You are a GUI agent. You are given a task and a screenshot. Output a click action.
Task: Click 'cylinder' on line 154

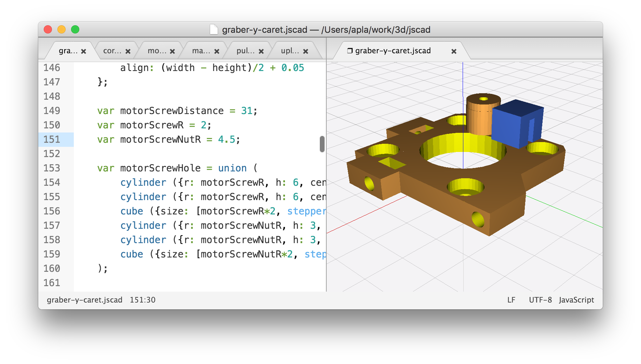pyautogui.click(x=143, y=182)
